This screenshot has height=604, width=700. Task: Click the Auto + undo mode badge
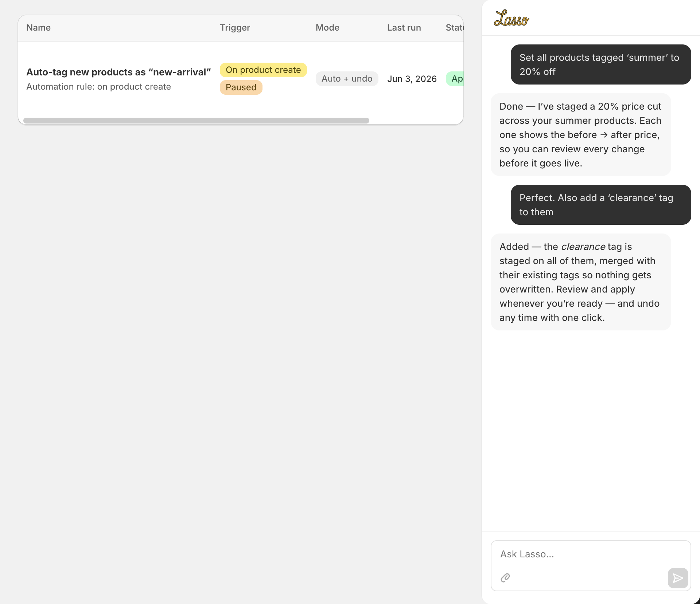347,79
